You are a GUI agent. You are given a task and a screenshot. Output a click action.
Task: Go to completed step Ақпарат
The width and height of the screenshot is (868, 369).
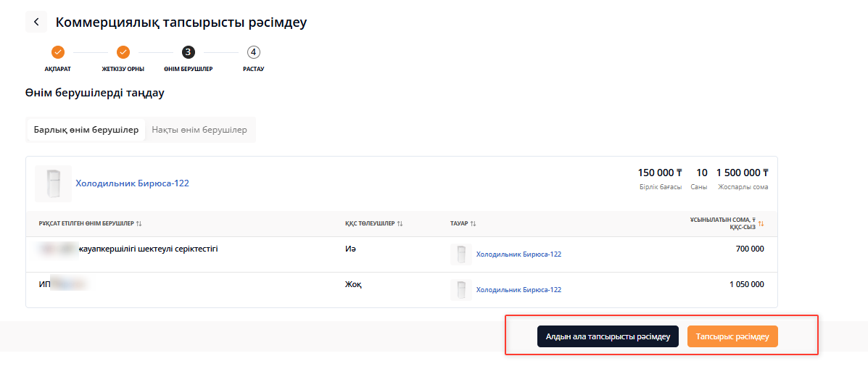pyautogui.click(x=58, y=52)
